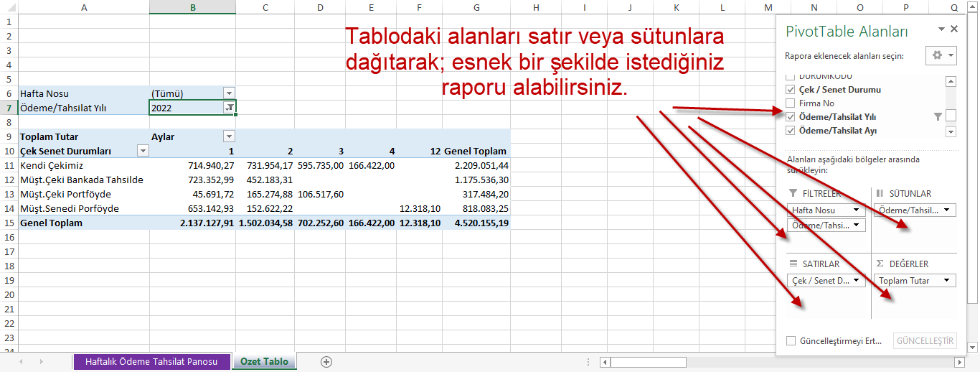Select column G header
The width and height of the screenshot is (980, 372).
click(476, 7)
